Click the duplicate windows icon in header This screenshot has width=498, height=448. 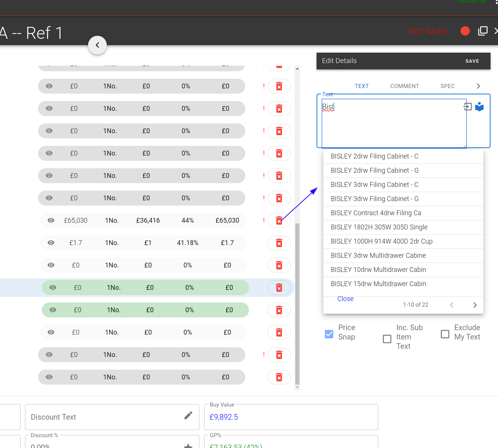click(x=483, y=31)
